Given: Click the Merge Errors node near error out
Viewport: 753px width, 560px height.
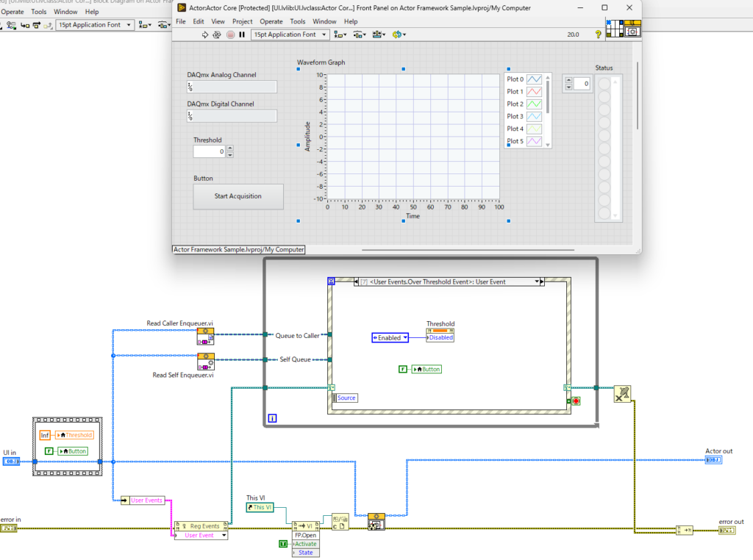Looking at the screenshot, I should (x=685, y=531).
